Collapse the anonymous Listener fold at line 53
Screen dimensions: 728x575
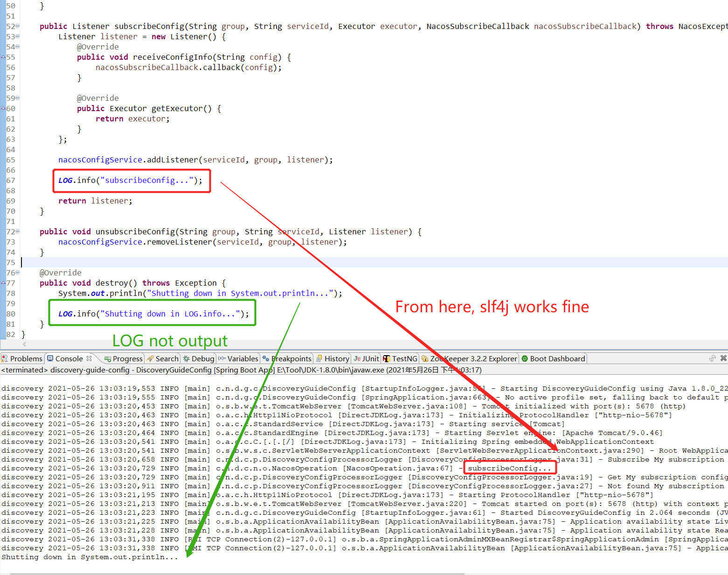(18, 36)
